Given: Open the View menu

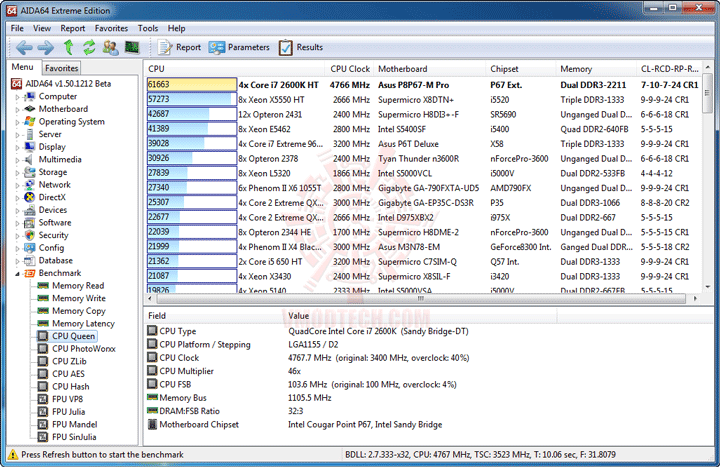Looking at the screenshot, I should pyautogui.click(x=42, y=28).
